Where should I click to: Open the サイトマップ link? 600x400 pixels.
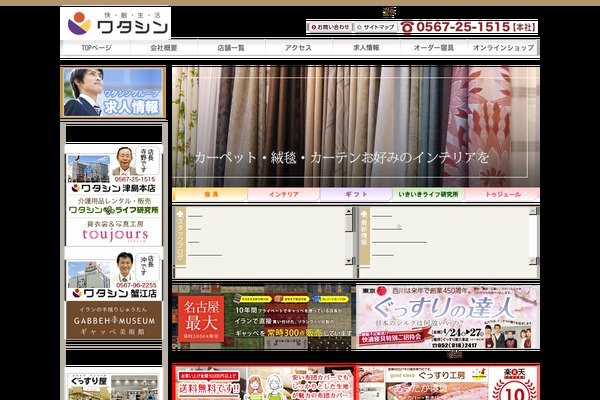click(x=375, y=27)
